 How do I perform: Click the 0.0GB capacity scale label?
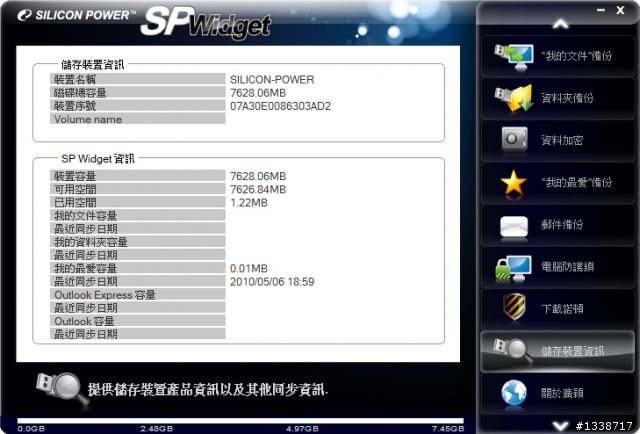pos(31,429)
